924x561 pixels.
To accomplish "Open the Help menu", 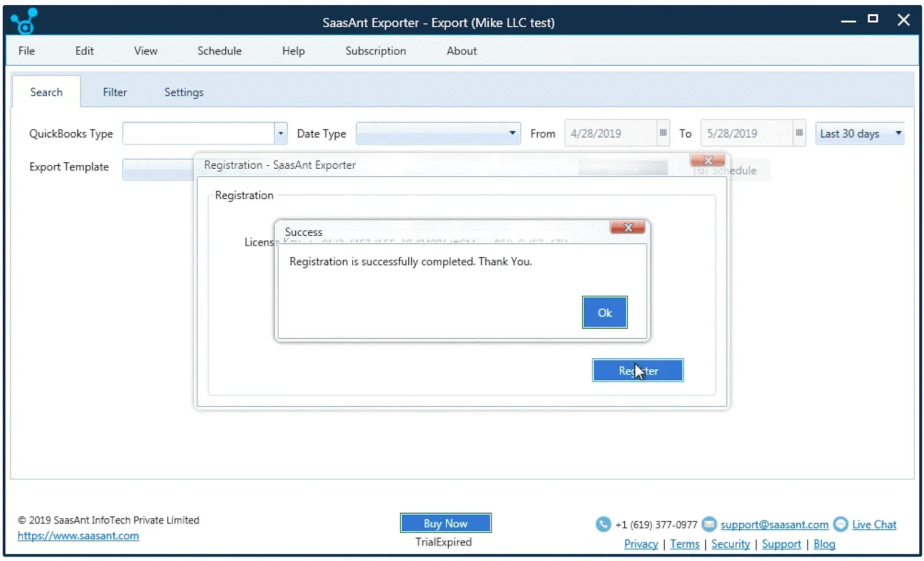I will pos(293,51).
